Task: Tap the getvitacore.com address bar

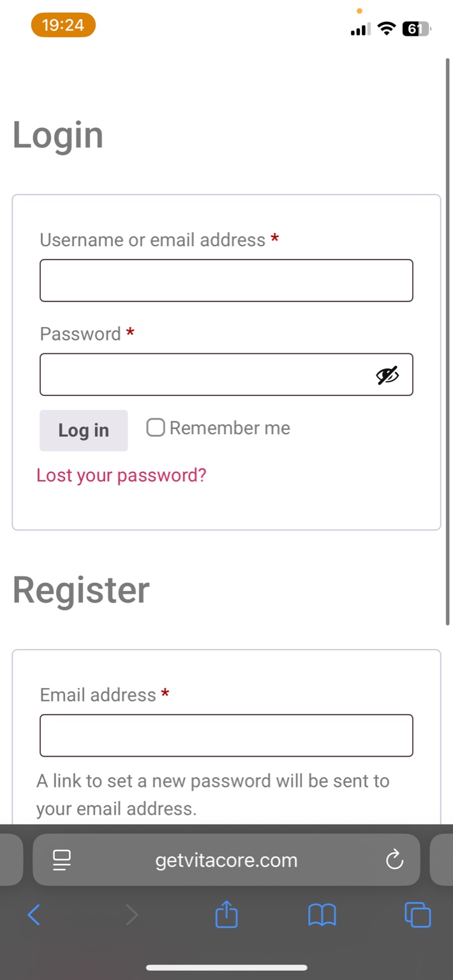Action: 226,859
